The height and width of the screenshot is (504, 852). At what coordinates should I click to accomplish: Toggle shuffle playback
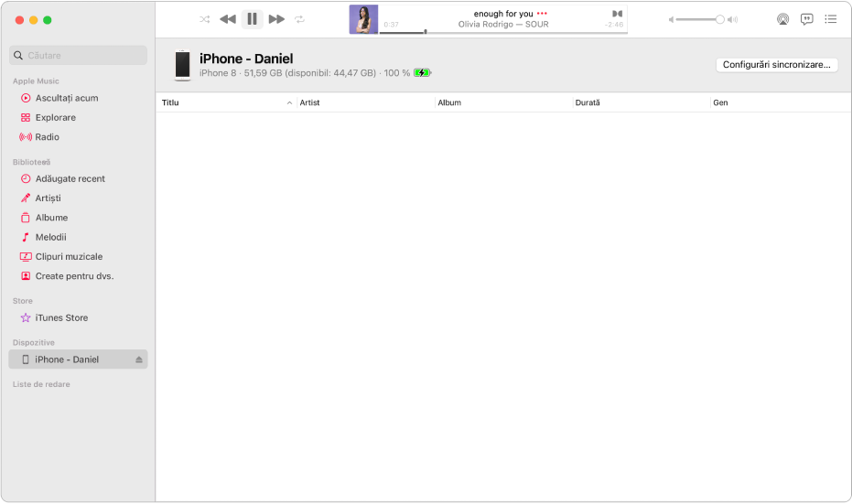click(204, 19)
